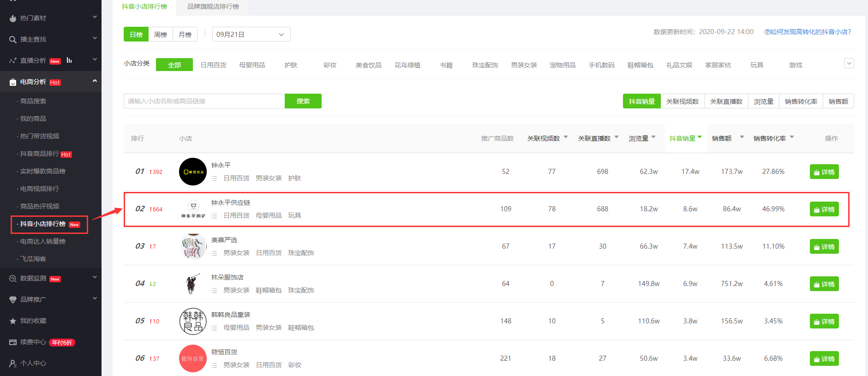Sort ranking by 销售转化率 button
The width and height of the screenshot is (868, 376).
[801, 101]
